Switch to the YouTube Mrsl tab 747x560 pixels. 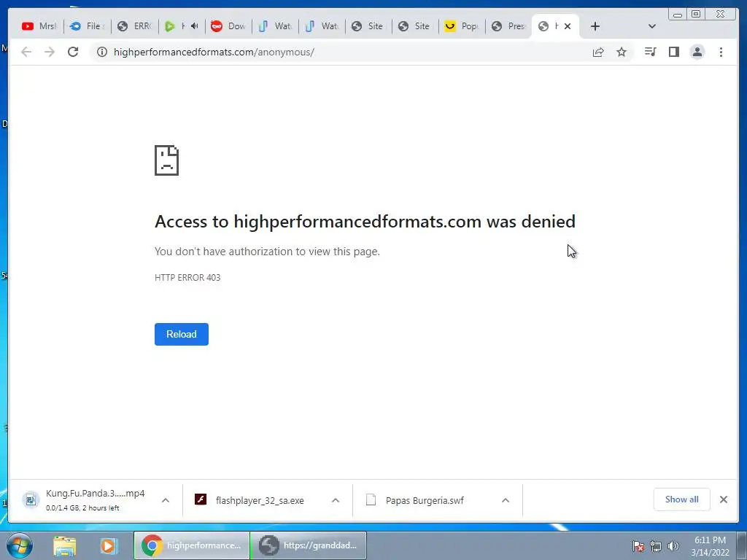39,26
